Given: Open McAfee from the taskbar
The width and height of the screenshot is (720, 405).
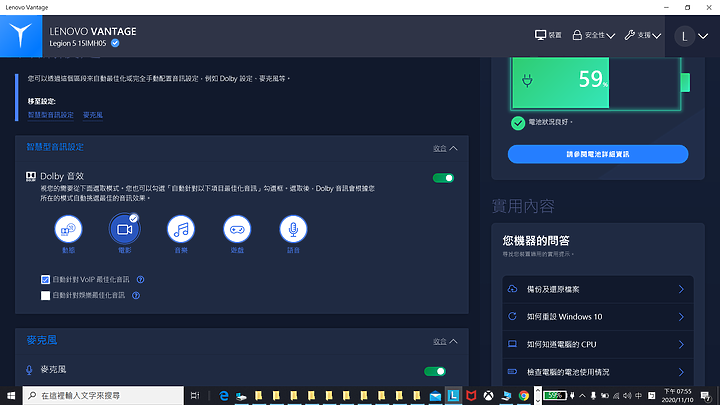Looking at the screenshot, I should click(471, 395).
